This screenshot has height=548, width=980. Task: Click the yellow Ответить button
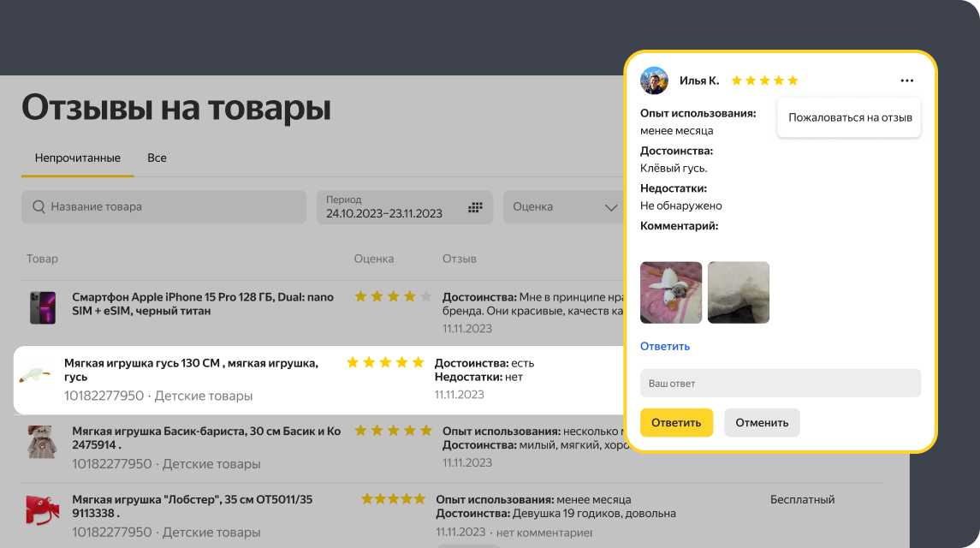(676, 423)
